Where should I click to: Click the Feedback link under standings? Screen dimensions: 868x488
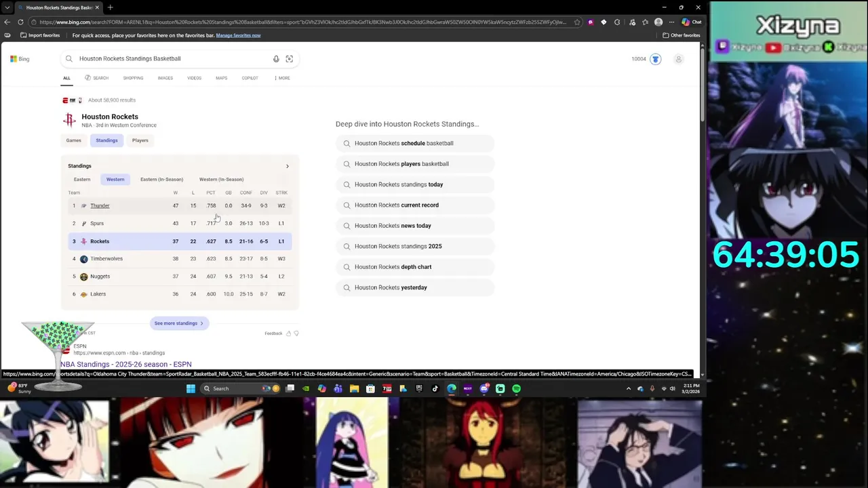[273, 333]
